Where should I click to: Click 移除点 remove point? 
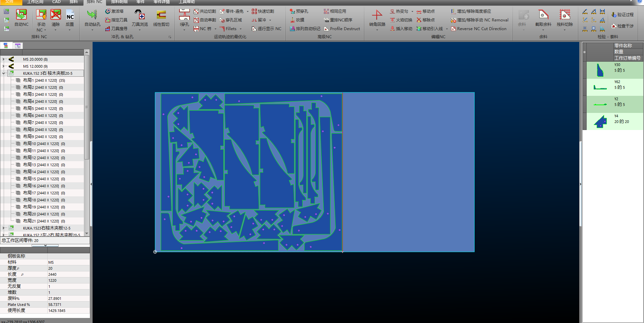tap(426, 20)
